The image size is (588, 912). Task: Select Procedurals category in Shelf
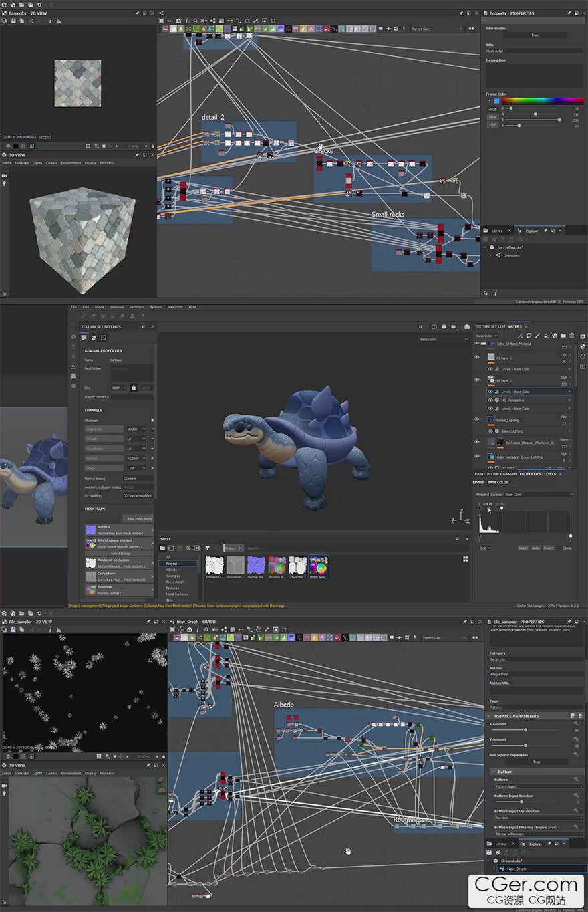(175, 582)
